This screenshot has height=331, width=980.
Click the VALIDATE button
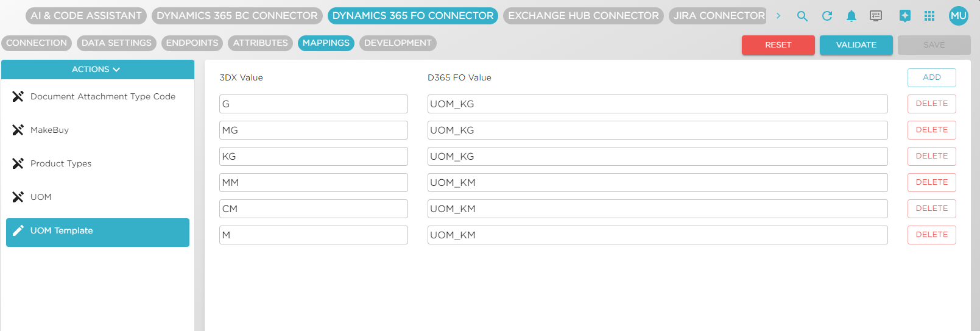pyautogui.click(x=856, y=45)
